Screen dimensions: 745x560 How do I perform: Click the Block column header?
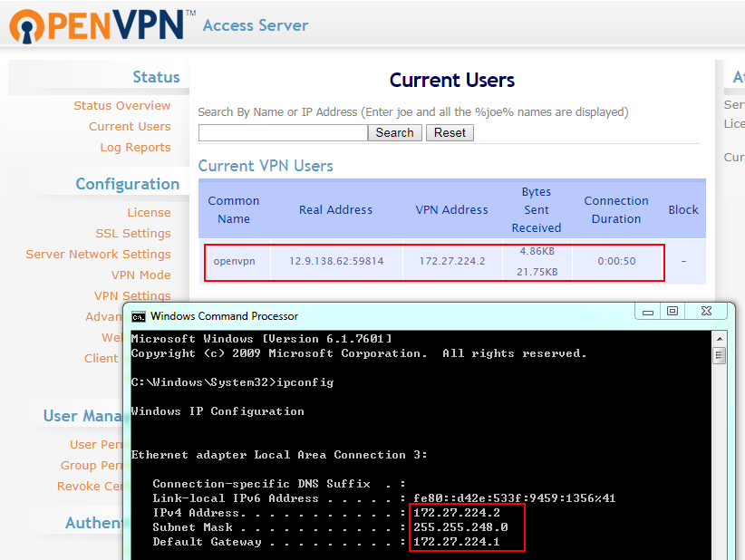tap(683, 209)
